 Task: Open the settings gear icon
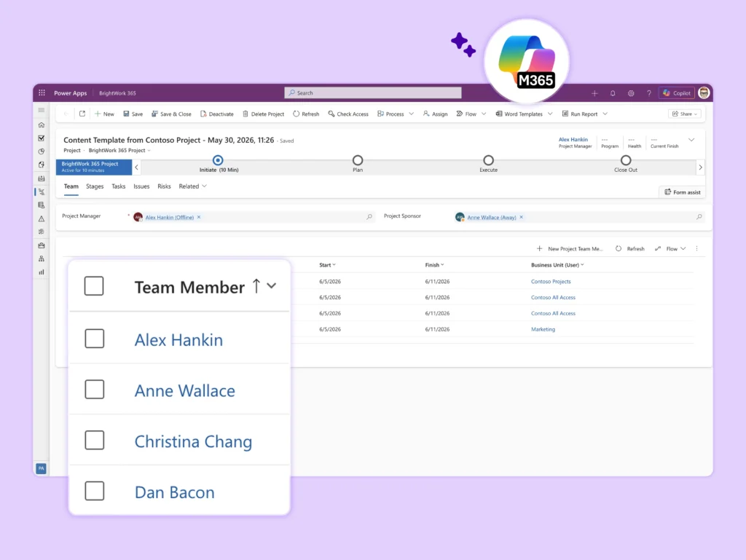pos(631,93)
